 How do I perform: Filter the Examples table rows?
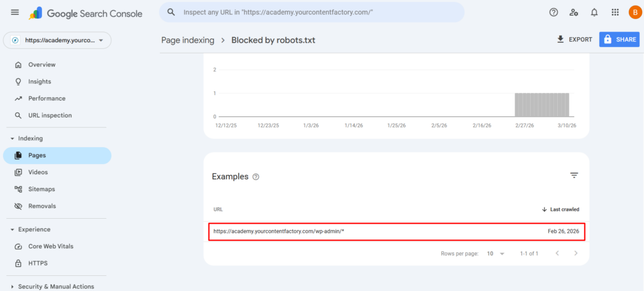coord(574,175)
